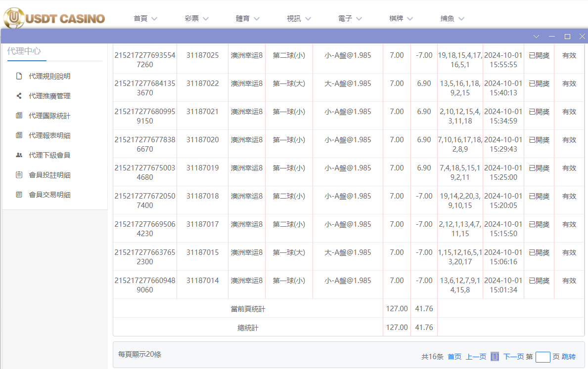Click the USDT Casino logo
The height and width of the screenshot is (369, 588).
pyautogui.click(x=54, y=18)
